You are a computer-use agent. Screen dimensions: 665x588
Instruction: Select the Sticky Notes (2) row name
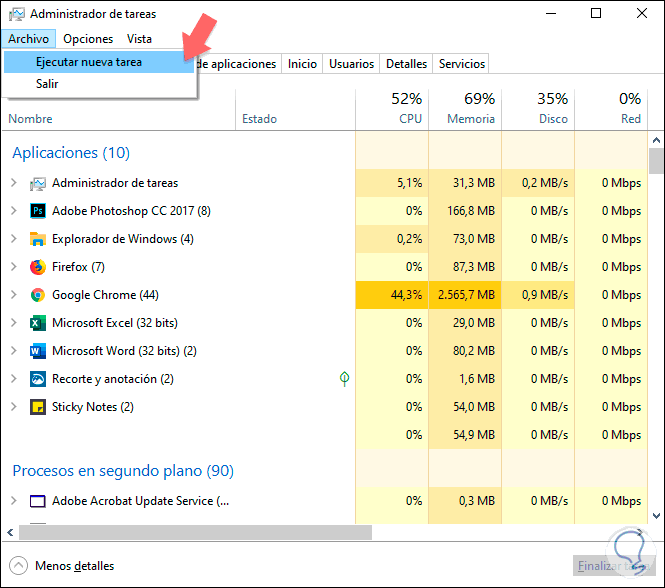click(92, 407)
